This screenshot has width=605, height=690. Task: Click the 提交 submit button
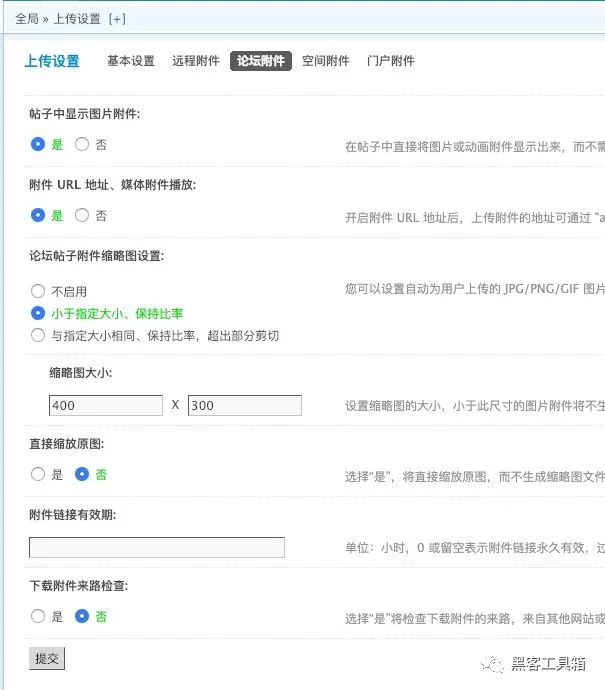point(47,658)
